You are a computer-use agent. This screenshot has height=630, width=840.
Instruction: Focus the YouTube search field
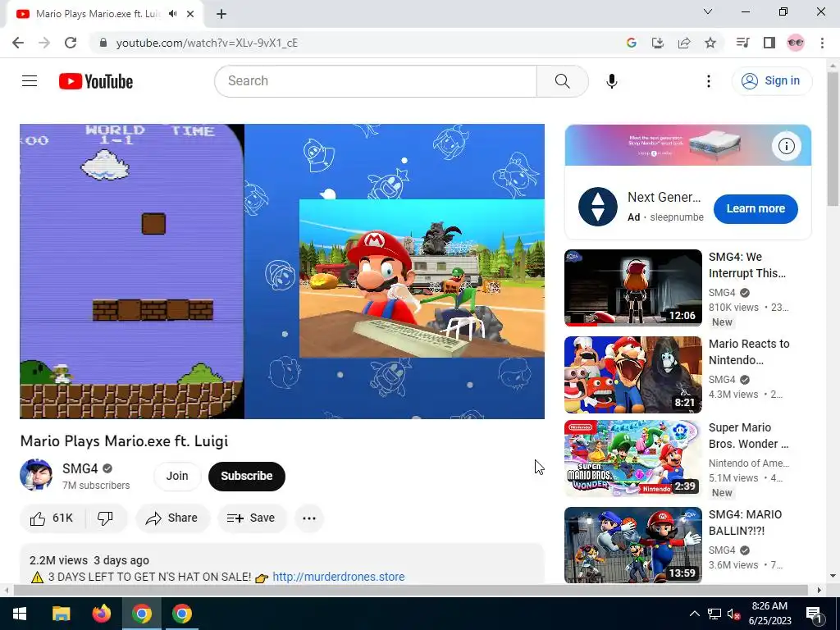click(x=376, y=81)
